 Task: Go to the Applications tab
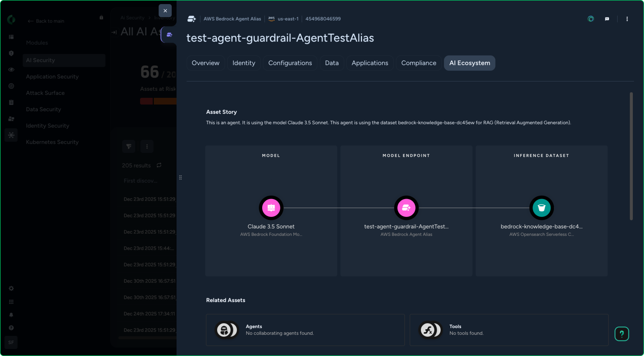click(x=370, y=63)
